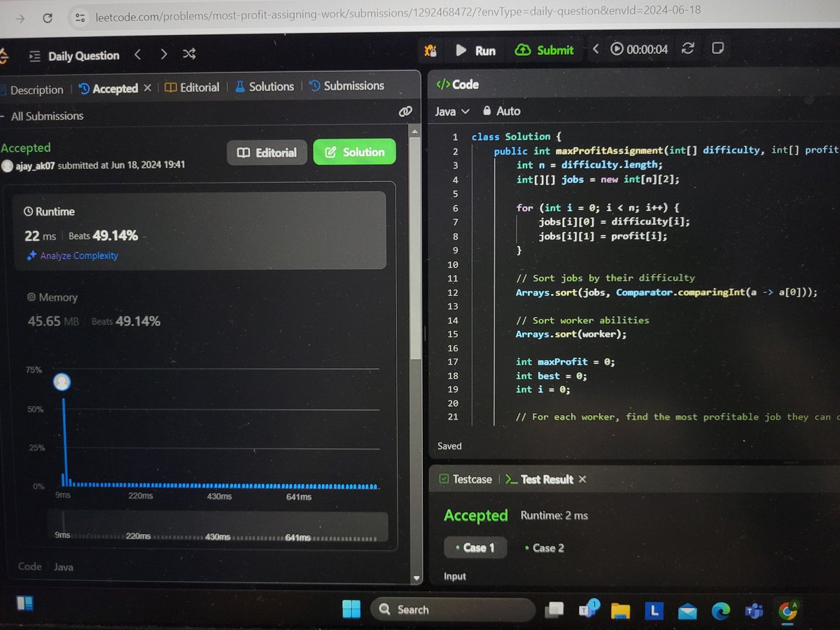Reset the timer with circular arrows icon
The image size is (840, 630).
coord(687,48)
